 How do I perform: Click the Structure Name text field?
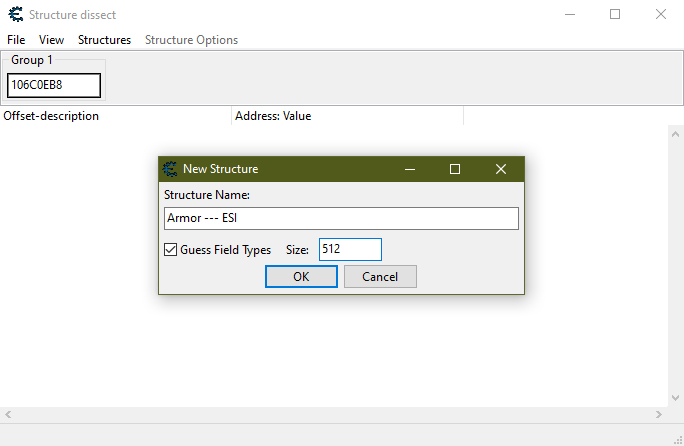coord(341,218)
